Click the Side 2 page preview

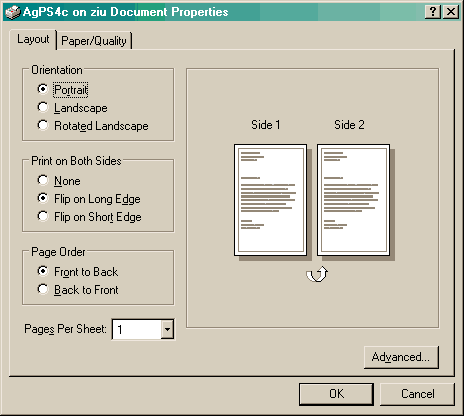coord(353,200)
